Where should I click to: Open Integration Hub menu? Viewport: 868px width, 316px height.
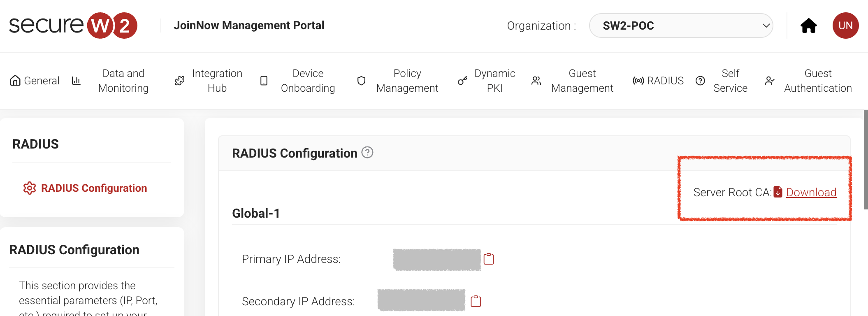217,81
